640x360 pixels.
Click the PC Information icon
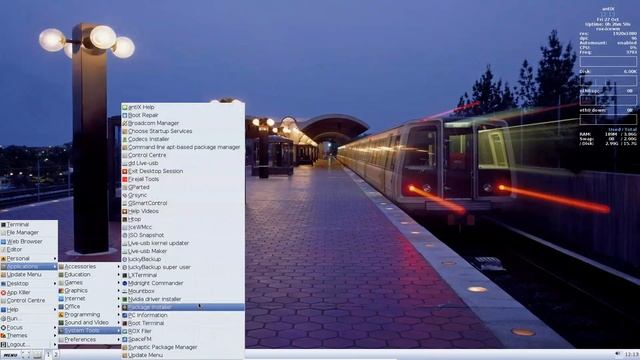pos(125,315)
